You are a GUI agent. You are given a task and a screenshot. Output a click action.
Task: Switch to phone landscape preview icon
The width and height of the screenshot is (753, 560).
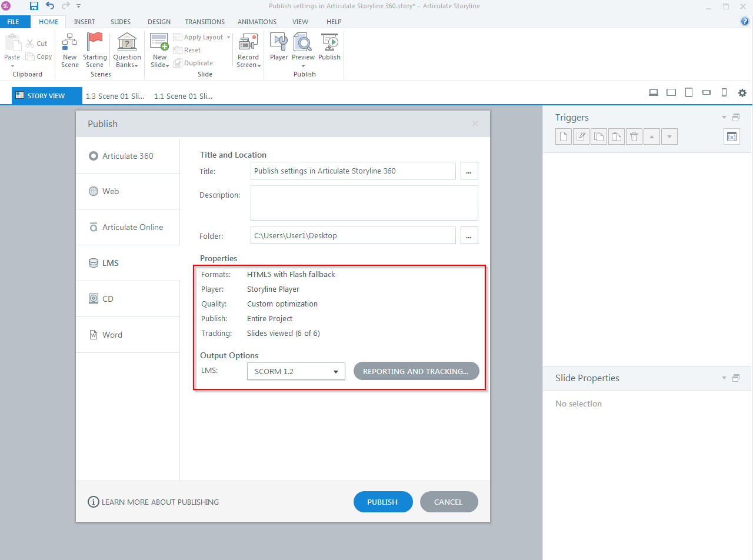pyautogui.click(x=707, y=92)
